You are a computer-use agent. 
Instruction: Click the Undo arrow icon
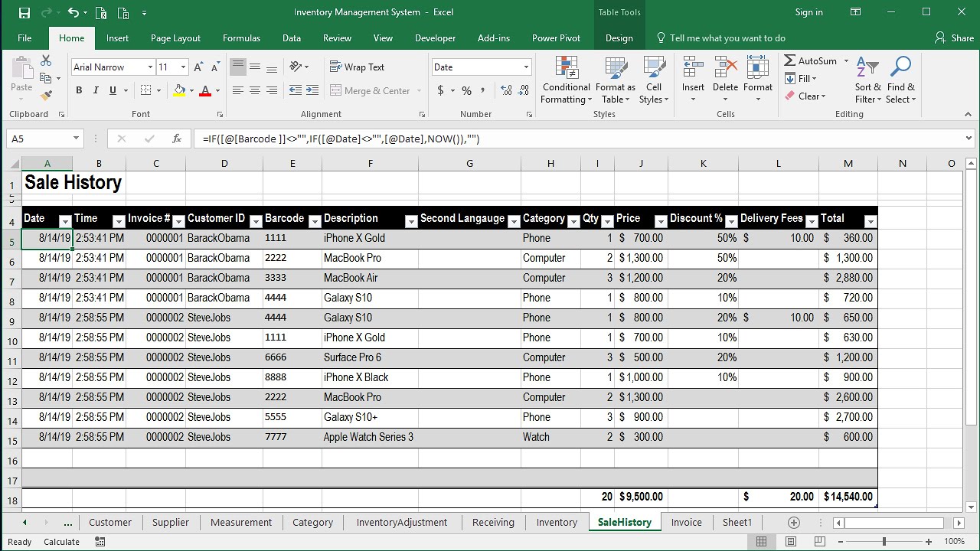73,12
